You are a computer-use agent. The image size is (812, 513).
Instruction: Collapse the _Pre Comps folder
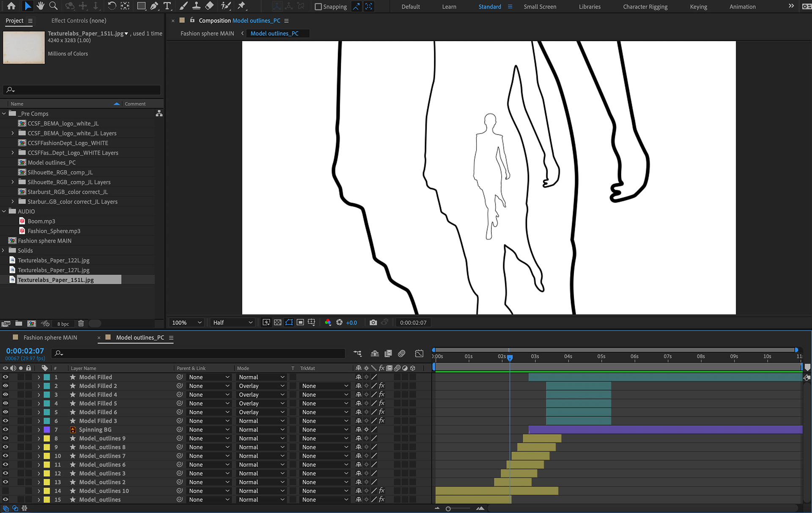4,113
